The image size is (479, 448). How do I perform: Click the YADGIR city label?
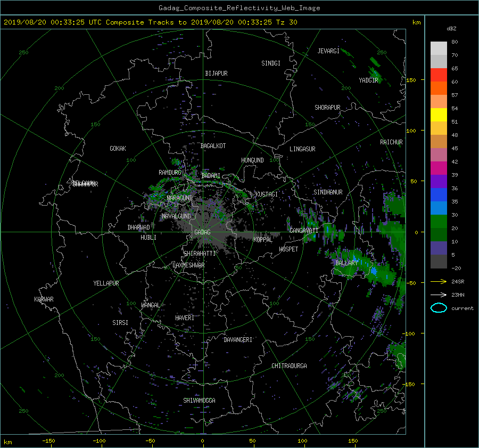[368, 80]
